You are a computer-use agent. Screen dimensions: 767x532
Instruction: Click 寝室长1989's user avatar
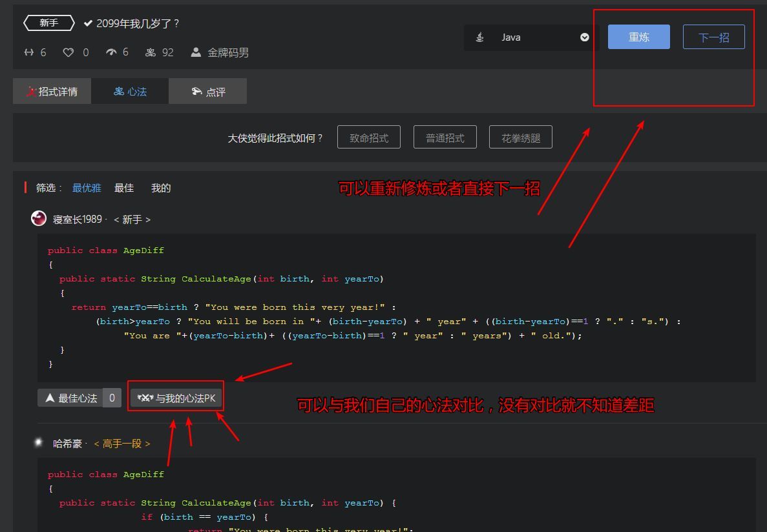(39, 219)
